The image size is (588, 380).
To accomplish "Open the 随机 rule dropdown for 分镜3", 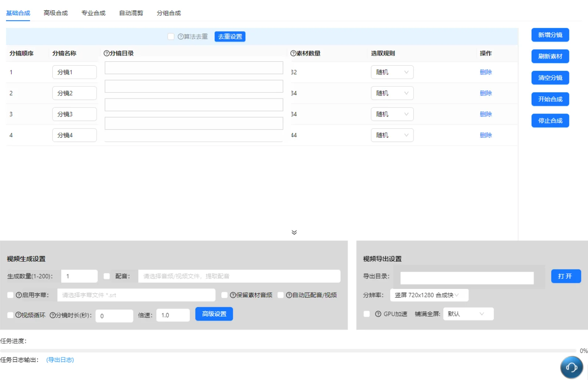I will (392, 114).
